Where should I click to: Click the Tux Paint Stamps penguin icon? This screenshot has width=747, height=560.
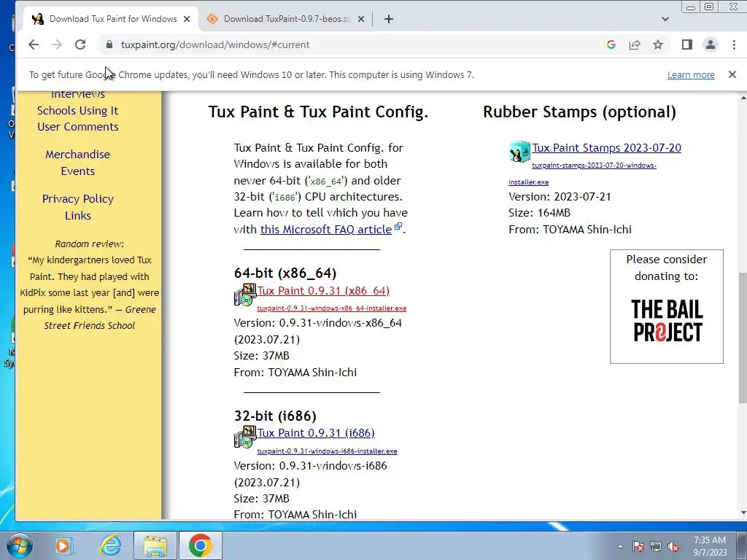(519, 152)
